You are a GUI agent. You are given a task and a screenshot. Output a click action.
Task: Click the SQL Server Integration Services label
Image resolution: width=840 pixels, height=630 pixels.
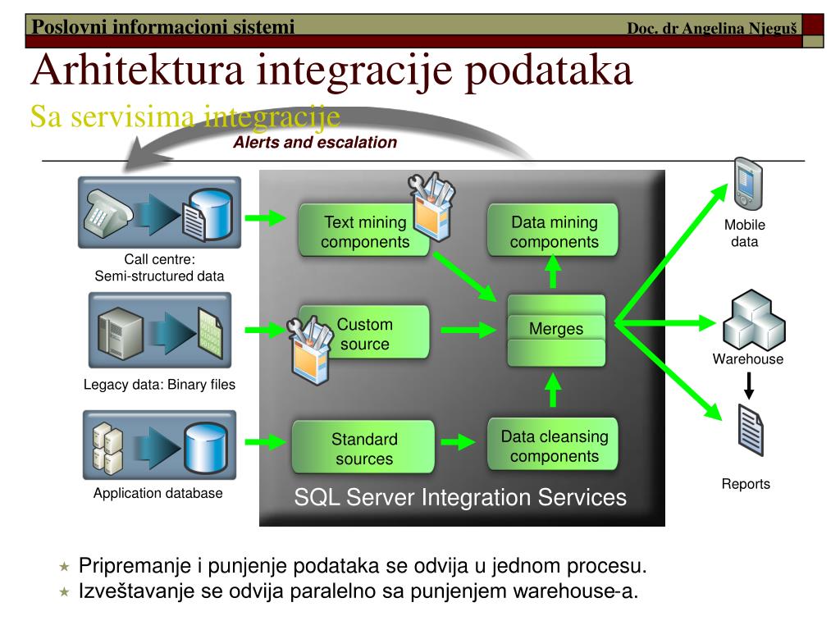point(460,497)
